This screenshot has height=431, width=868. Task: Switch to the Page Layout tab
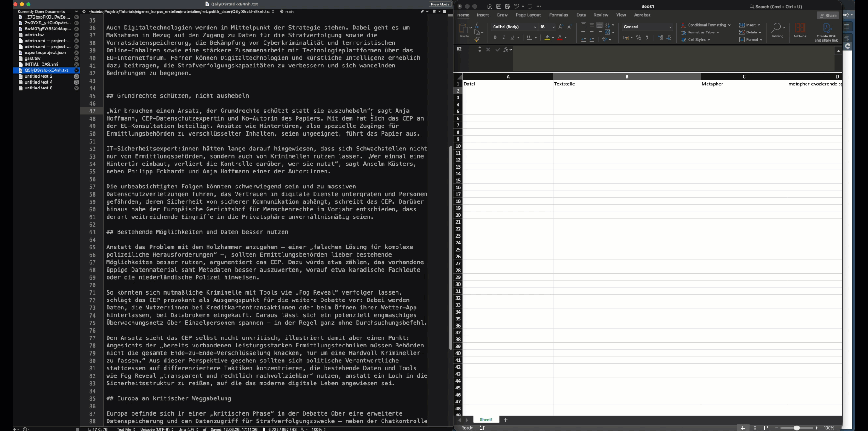pyautogui.click(x=528, y=15)
